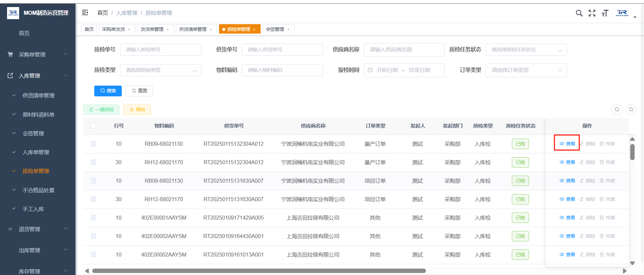Click 质检 on RT20250109164430A001 row

point(587,236)
